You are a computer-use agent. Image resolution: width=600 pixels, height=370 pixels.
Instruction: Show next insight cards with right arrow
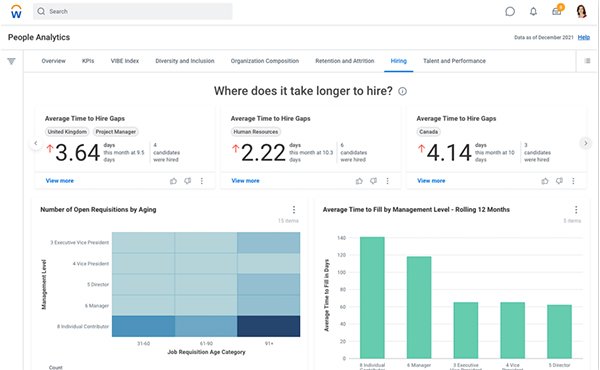click(x=585, y=143)
